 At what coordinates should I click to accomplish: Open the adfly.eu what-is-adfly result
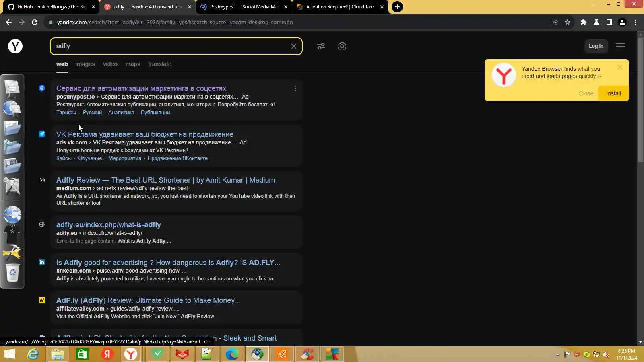click(x=108, y=225)
